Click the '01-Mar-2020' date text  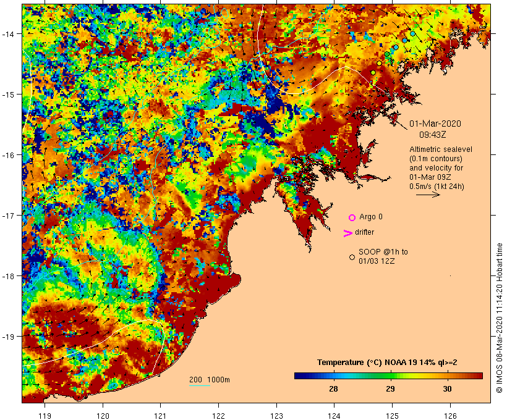[435, 124]
